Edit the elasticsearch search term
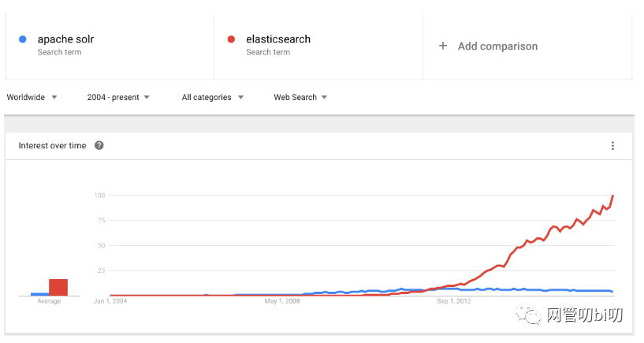Screen dimensions: 644x343 tap(278, 39)
